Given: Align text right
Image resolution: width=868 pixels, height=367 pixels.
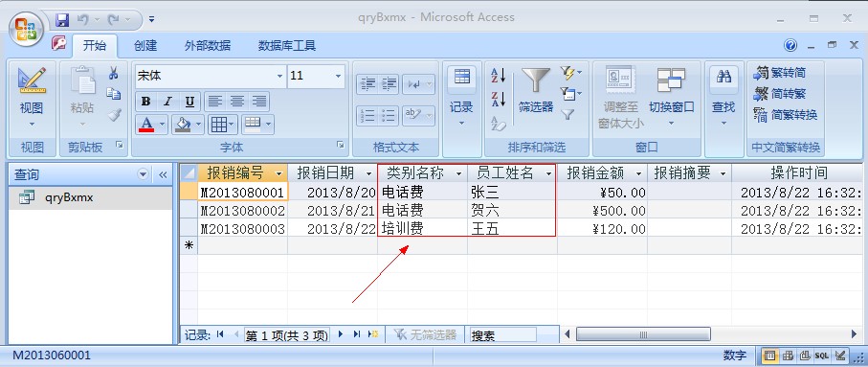Looking at the screenshot, I should pos(258,102).
